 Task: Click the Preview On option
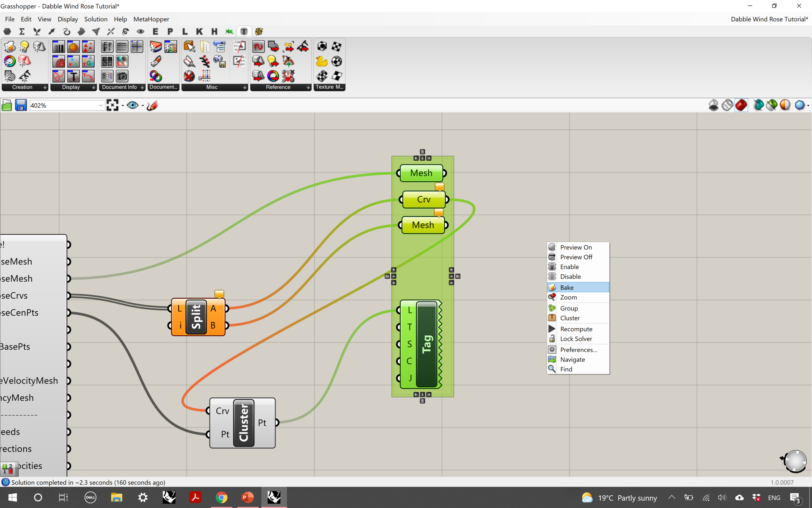tap(575, 247)
